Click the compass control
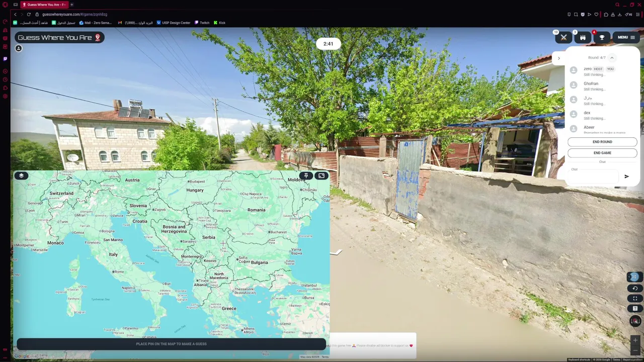 (x=635, y=320)
